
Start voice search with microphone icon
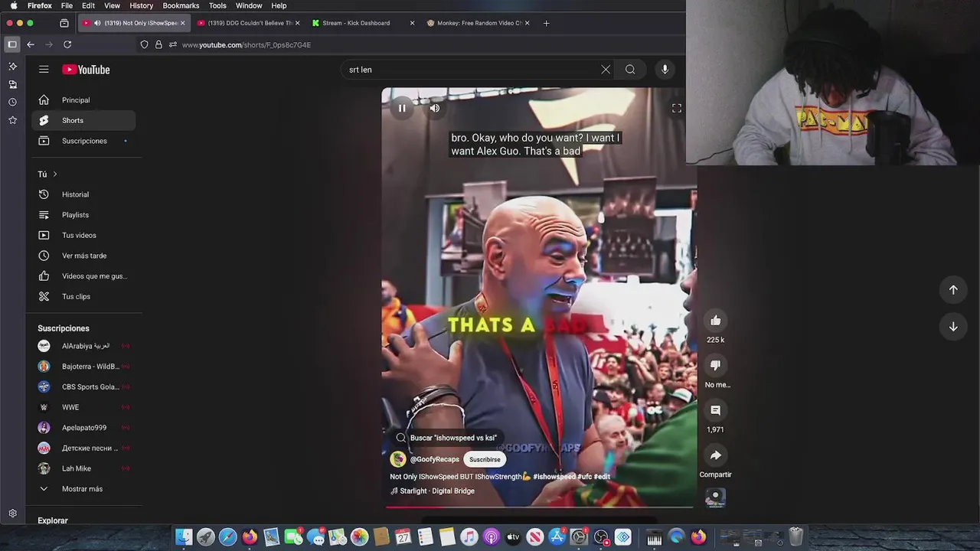tap(665, 70)
